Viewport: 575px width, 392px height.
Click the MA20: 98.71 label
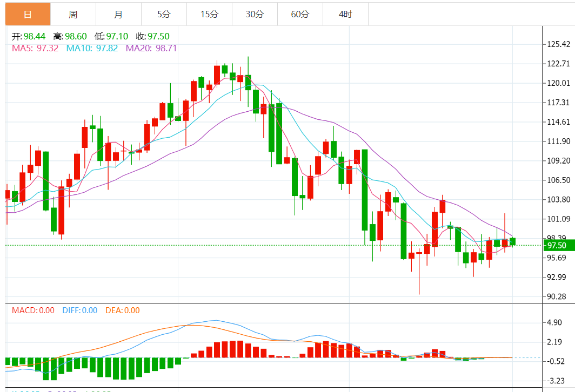(151, 49)
